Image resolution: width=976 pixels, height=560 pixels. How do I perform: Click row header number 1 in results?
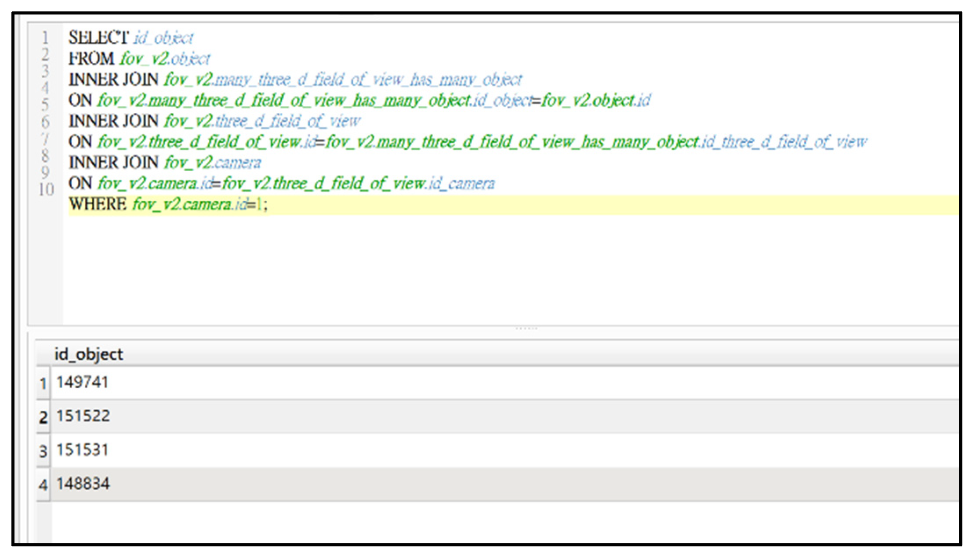[43, 383]
